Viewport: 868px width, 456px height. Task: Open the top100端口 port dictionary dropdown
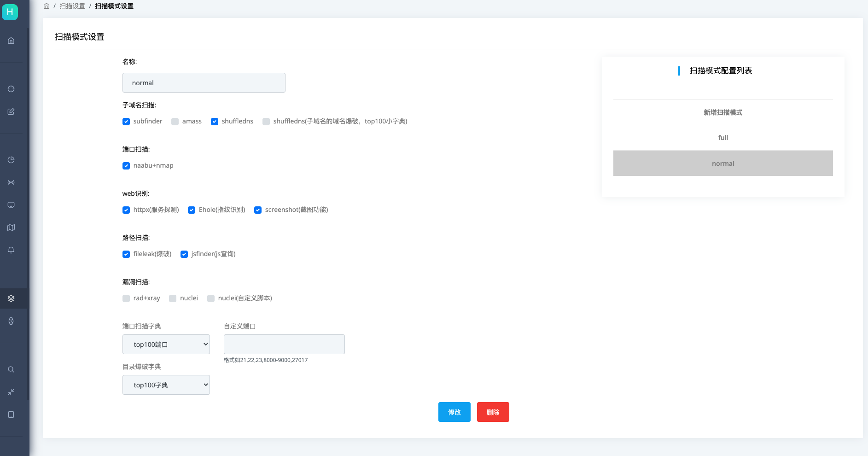tap(166, 344)
